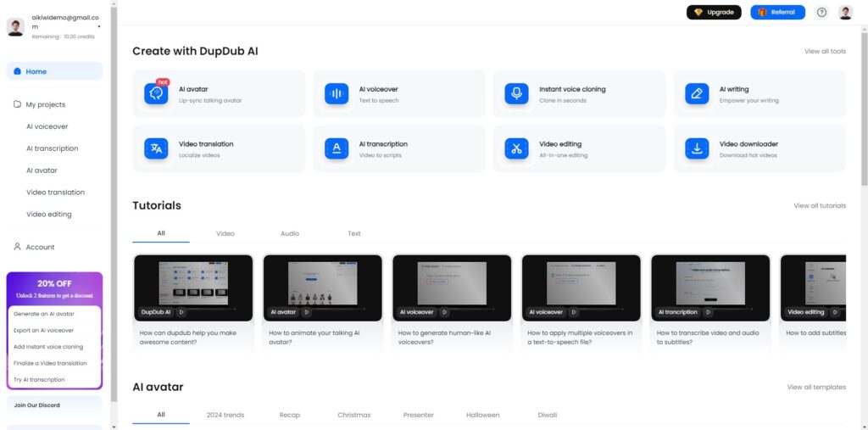Select the Recap avatar tab
This screenshot has width=868, height=430.
[x=290, y=415]
